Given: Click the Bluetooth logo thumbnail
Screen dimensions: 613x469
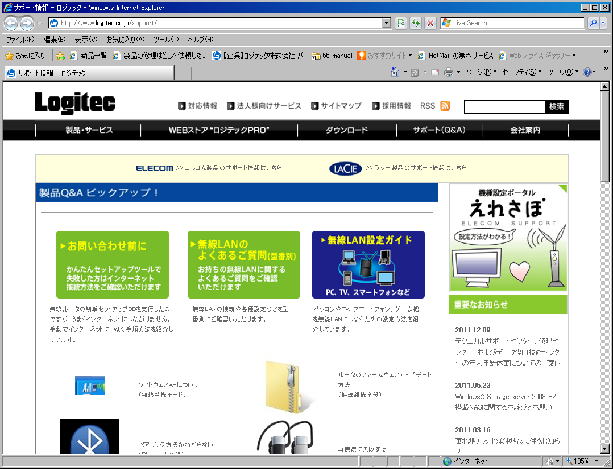Looking at the screenshot, I should click(90, 437).
